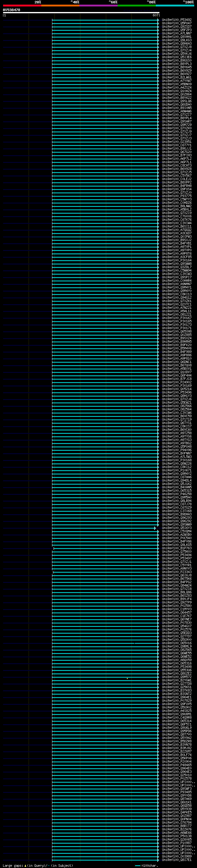Image resolution: width=197 pixels, height=868 pixels.
Task: Click the green ~80% identity legend segment
Action: 137,6
